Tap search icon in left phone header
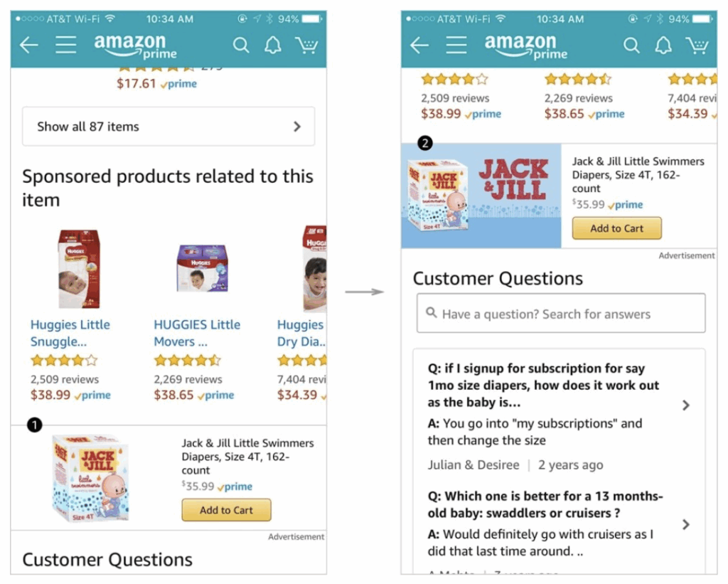Screen dimensions: 728x584 [241, 45]
